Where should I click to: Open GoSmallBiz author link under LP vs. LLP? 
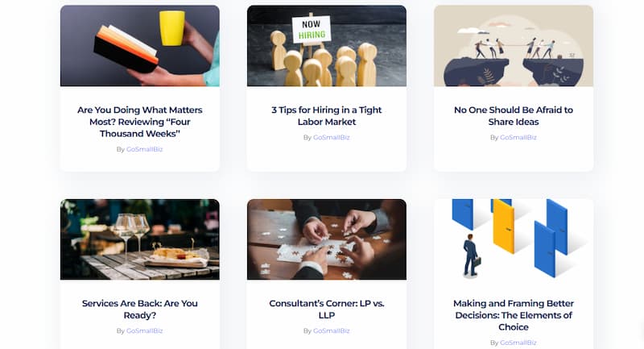point(332,330)
